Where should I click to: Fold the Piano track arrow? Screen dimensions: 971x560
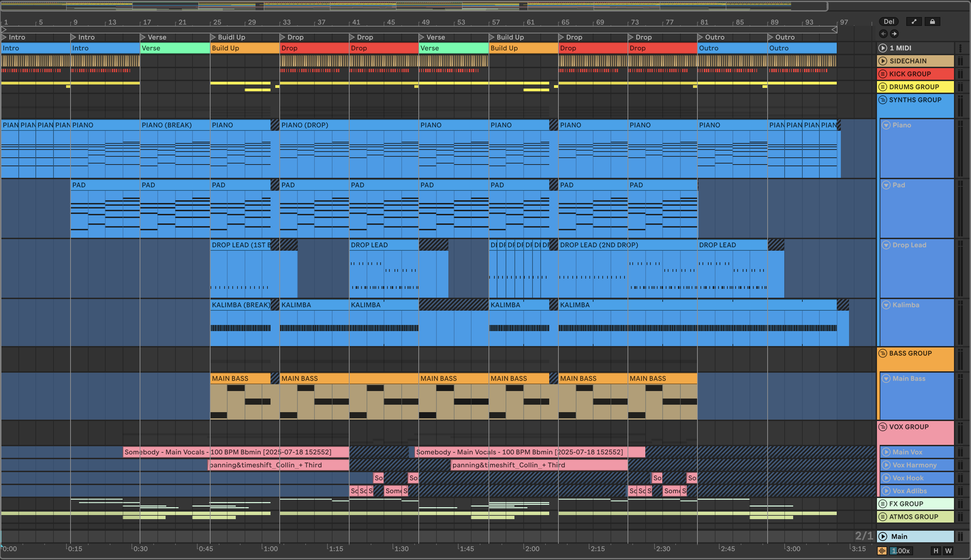coord(886,125)
